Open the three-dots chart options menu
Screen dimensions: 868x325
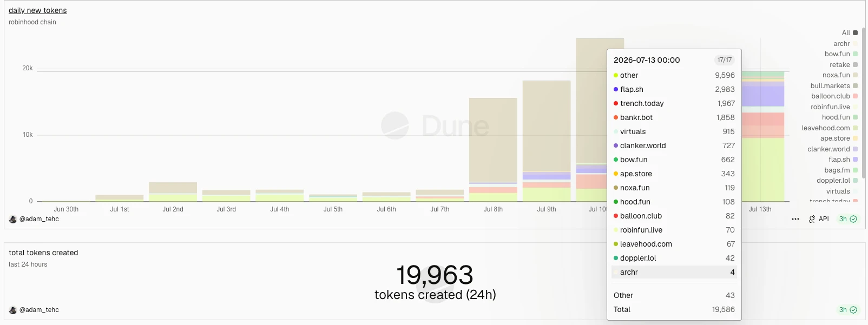click(795, 219)
